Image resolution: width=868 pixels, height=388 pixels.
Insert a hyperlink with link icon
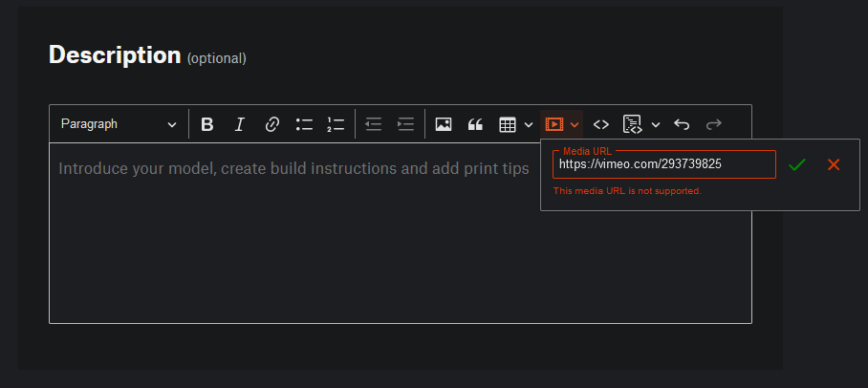(271, 124)
